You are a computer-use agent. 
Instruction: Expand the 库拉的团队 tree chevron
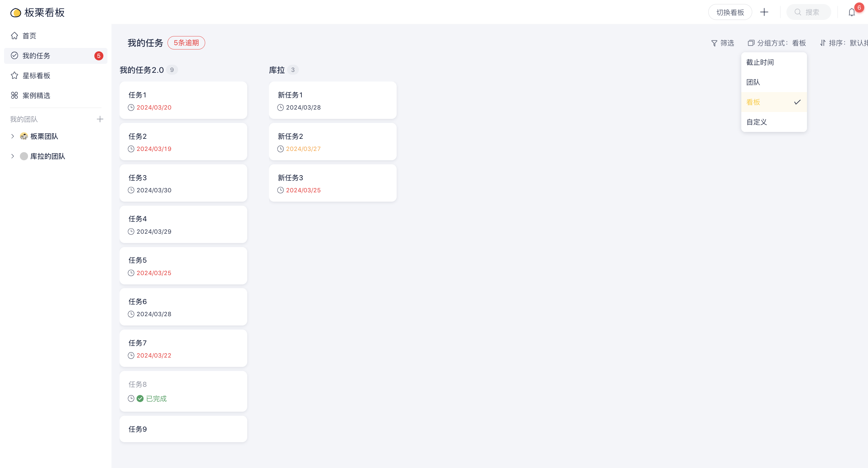12,156
